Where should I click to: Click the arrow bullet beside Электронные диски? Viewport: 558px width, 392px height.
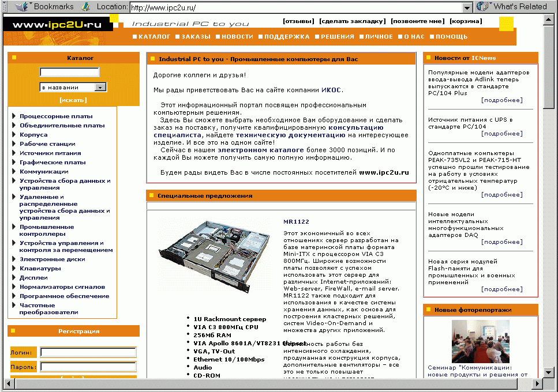pos(14,259)
